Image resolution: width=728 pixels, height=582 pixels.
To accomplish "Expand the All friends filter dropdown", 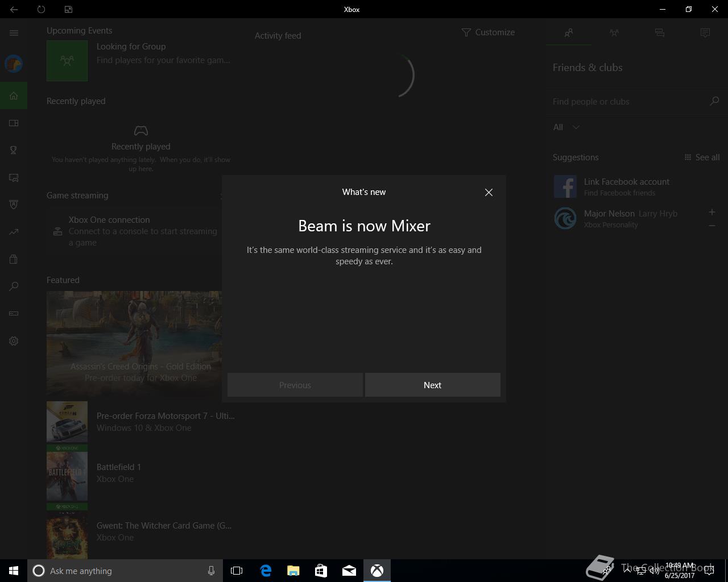I will tap(566, 127).
